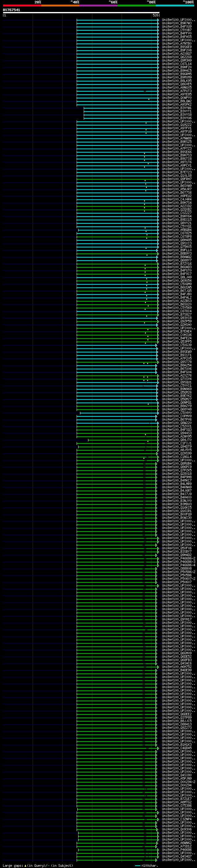The image size is (197, 868).
Task: Select hit label UniRef100_B4DE99
Action: (x=177, y=670)
